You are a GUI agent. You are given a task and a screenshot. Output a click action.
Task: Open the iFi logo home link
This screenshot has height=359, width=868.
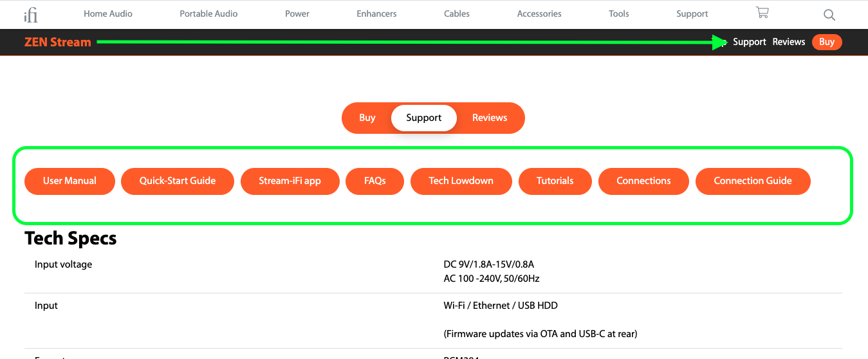click(x=30, y=14)
